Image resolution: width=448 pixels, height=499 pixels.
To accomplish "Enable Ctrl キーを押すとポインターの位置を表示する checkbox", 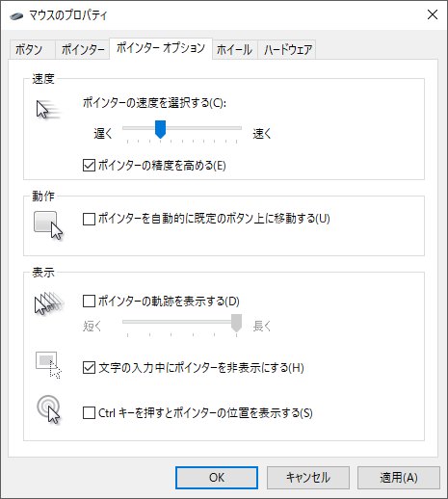I will pos(89,413).
